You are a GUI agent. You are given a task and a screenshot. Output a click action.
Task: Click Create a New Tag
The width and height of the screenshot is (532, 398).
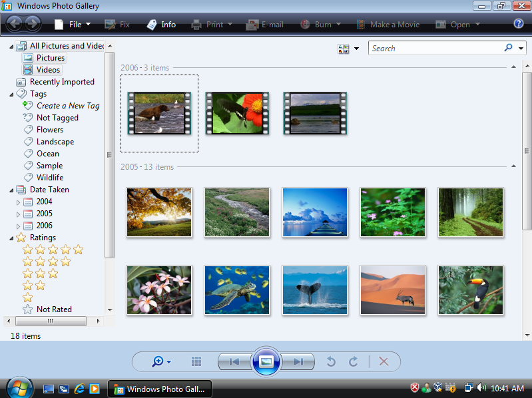[x=68, y=106]
